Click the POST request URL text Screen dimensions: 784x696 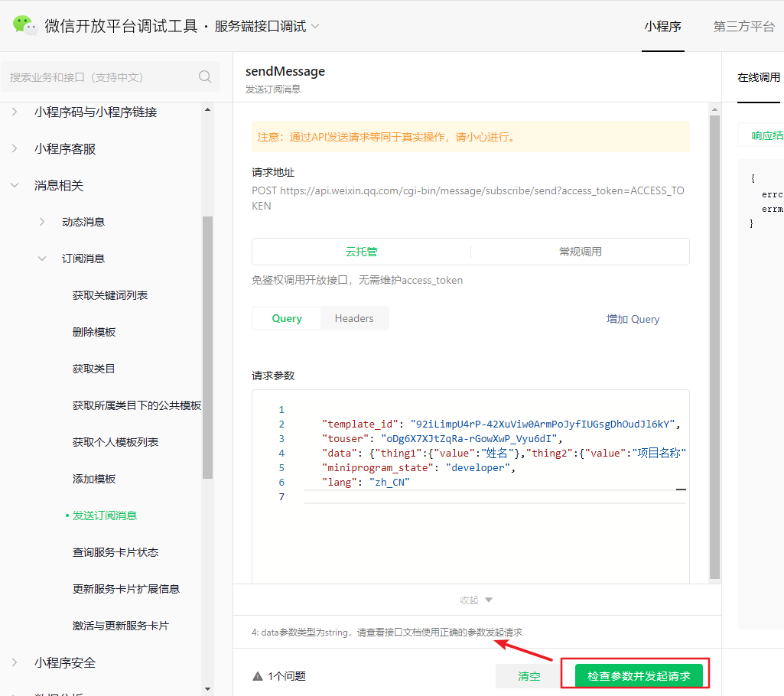pyautogui.click(x=468, y=199)
